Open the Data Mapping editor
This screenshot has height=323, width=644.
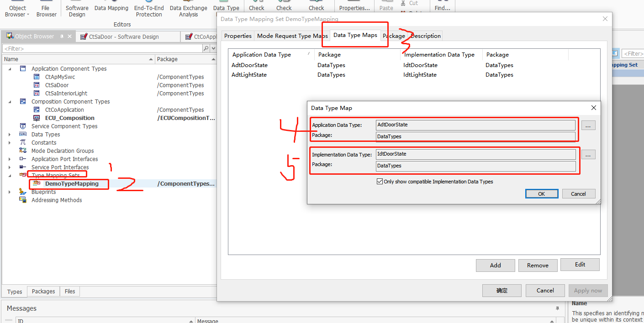(111, 8)
